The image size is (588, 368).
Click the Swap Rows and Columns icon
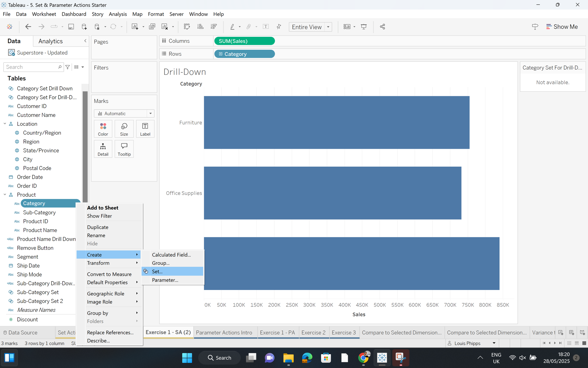(x=187, y=27)
